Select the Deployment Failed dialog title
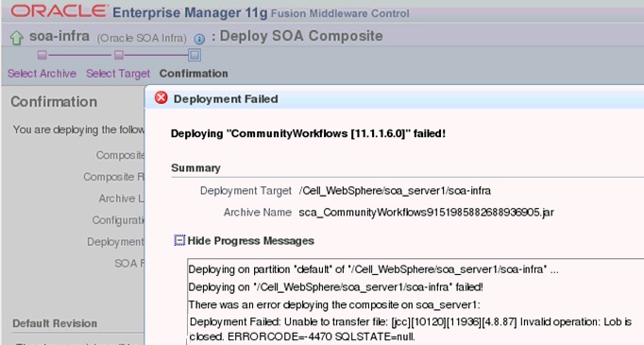 point(226,99)
